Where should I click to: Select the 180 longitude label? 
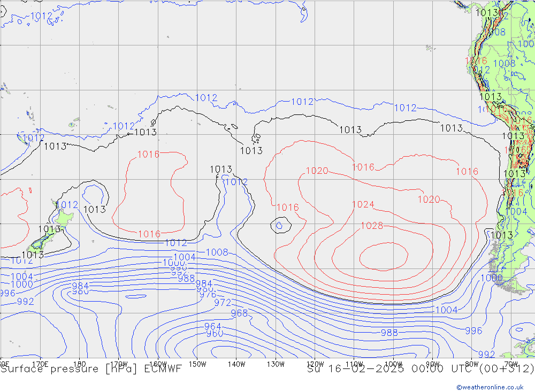pyautogui.click(x=80, y=364)
